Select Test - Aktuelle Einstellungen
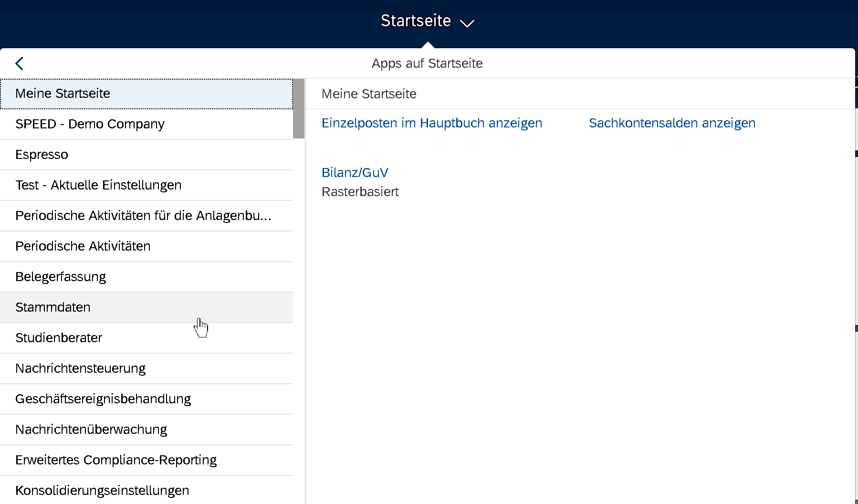Viewport: 858px width, 504px height. (146, 185)
